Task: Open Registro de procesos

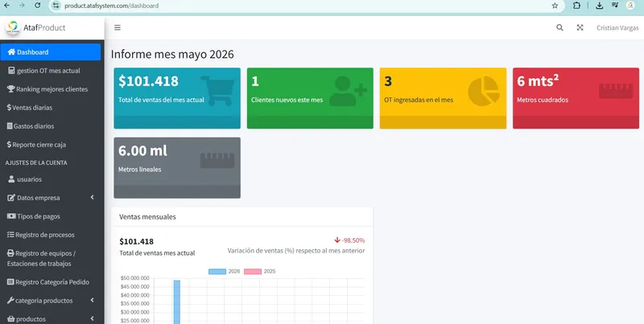Action: pos(52,235)
